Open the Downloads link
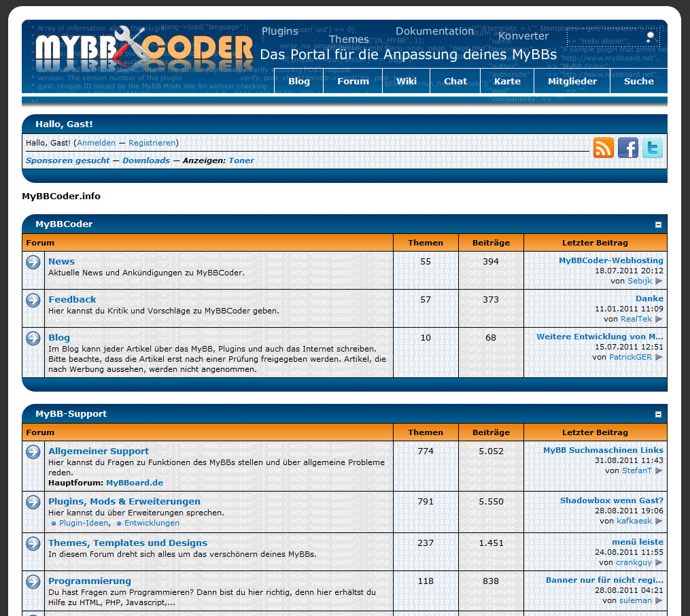Screen dimensions: 690x616 coord(146,160)
